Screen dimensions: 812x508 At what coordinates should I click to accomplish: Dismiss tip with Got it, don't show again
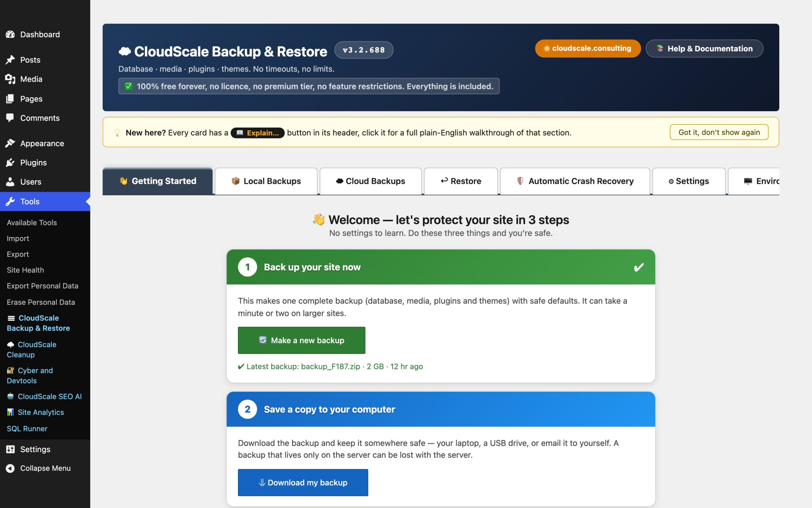(719, 132)
